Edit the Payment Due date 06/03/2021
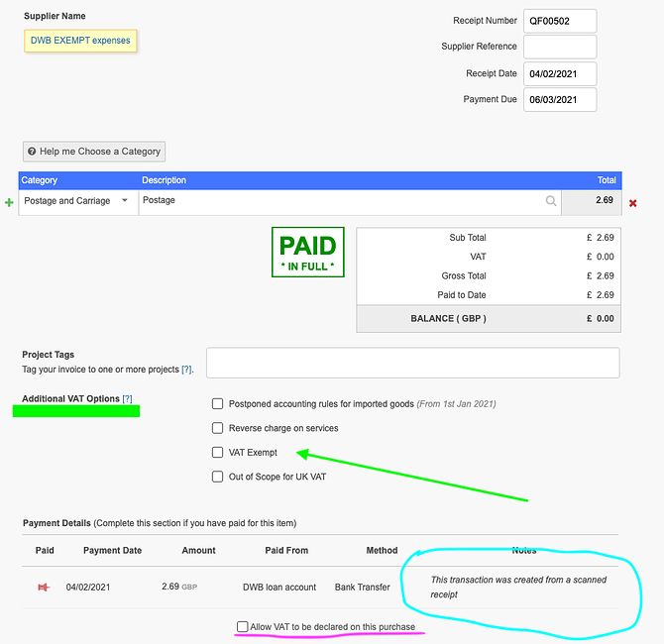The image size is (664, 644). [560, 99]
